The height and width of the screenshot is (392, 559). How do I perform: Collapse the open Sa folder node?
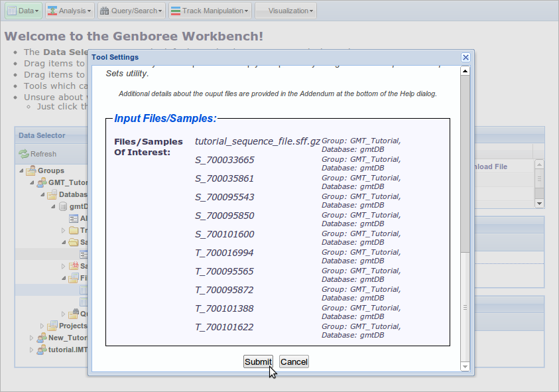(64, 243)
